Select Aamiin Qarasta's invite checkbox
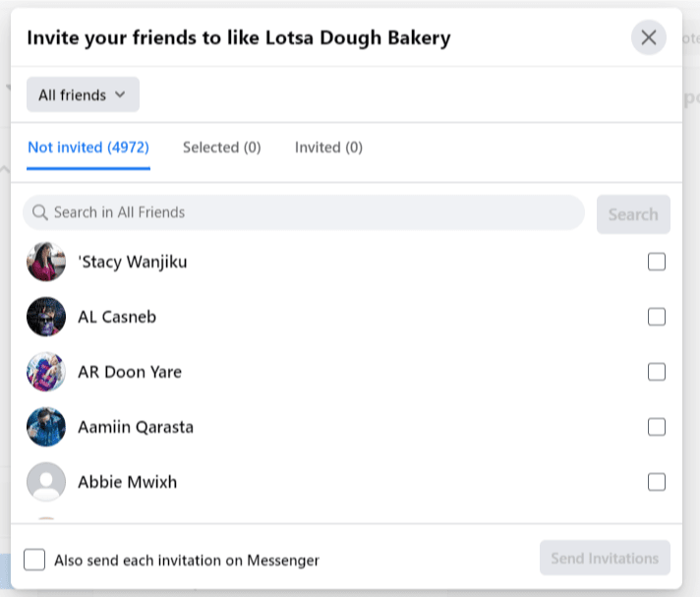700x597 pixels. [657, 427]
